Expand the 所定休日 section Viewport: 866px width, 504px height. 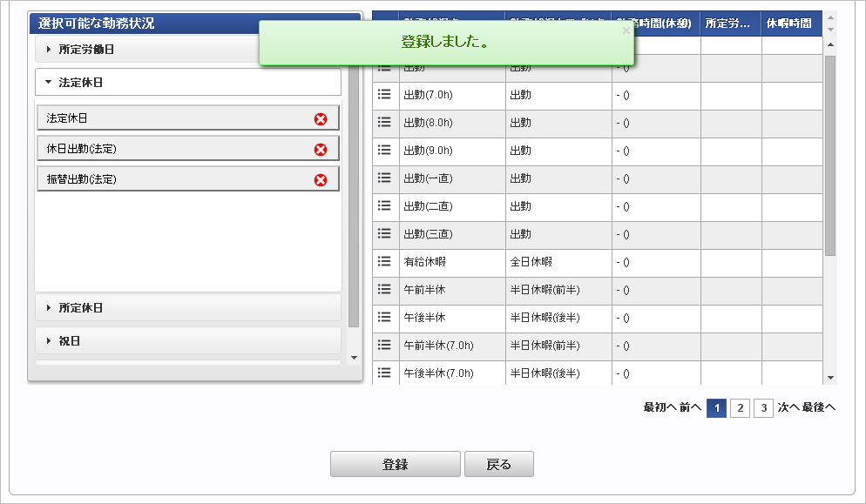click(188, 307)
